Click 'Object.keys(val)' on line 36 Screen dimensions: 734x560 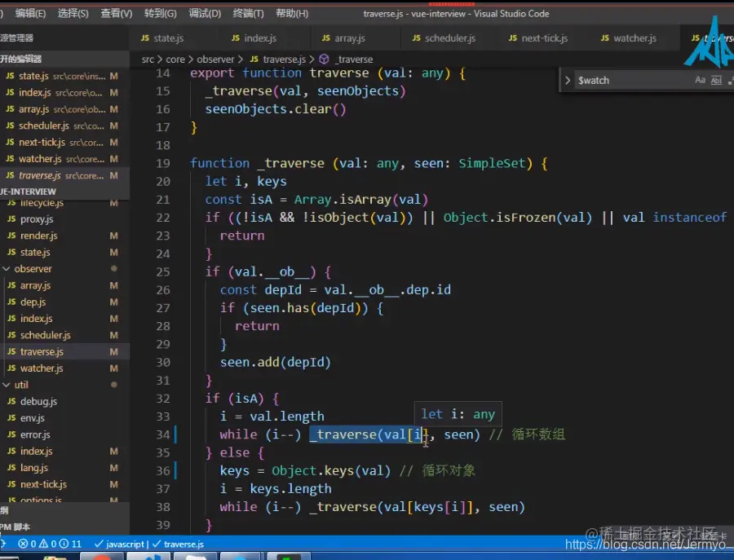(331, 470)
